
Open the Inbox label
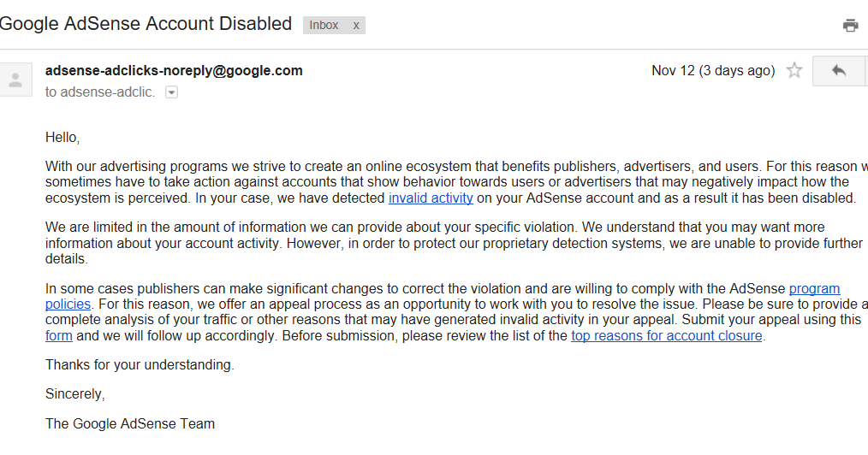pos(324,26)
